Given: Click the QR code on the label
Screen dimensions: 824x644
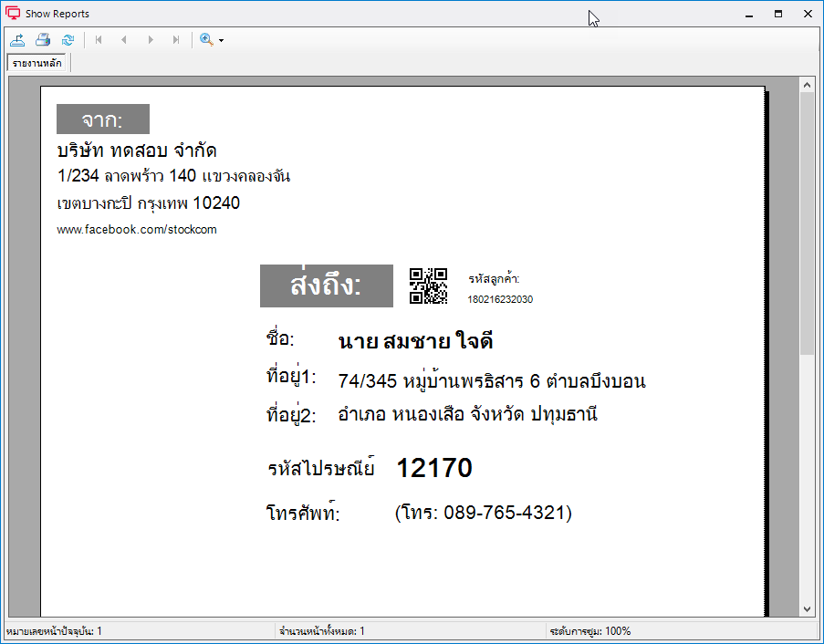Looking at the screenshot, I should (x=428, y=286).
